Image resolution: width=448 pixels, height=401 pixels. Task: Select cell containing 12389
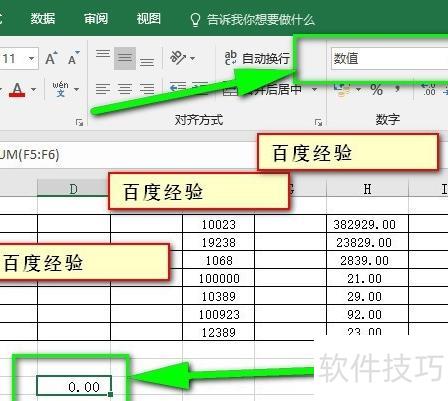[x=219, y=332]
